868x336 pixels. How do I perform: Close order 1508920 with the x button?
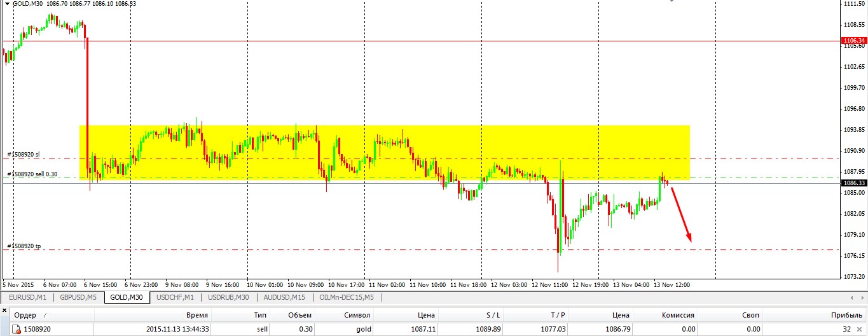(861, 329)
